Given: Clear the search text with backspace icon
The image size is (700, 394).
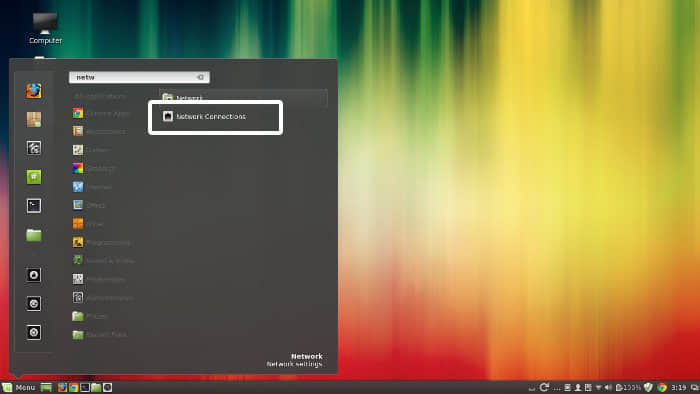Looking at the screenshot, I should click(x=200, y=77).
